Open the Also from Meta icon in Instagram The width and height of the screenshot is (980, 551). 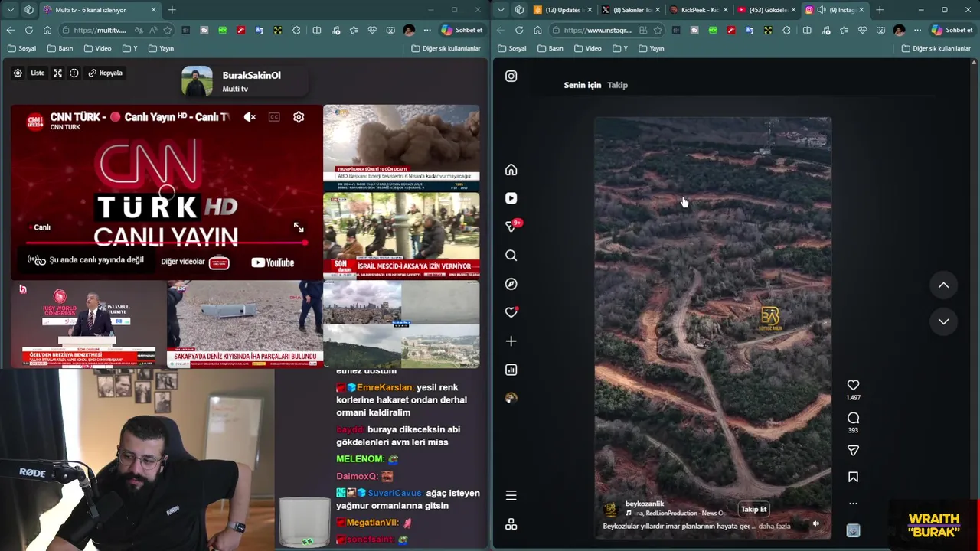click(511, 524)
